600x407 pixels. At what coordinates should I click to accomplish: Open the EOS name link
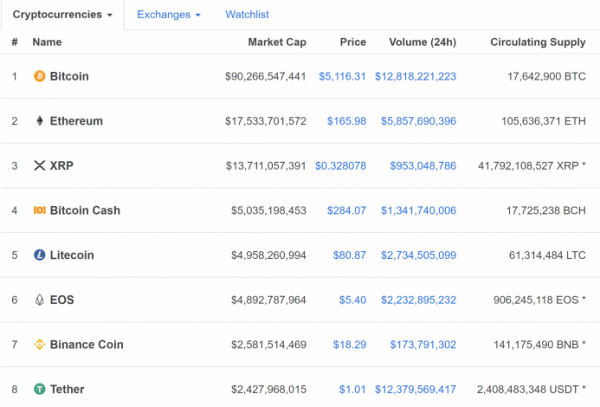point(62,300)
